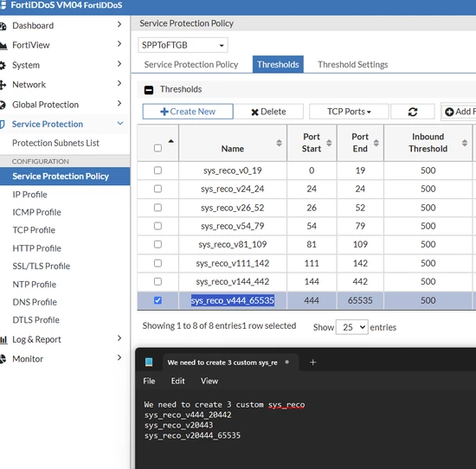Click the refresh icon button
This screenshot has width=476, height=469.
coord(412,112)
